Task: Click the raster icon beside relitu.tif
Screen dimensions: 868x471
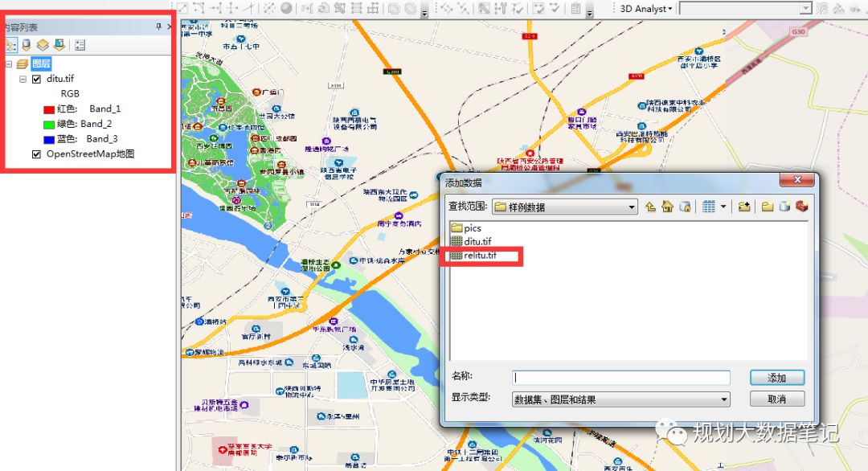Action: [x=457, y=255]
